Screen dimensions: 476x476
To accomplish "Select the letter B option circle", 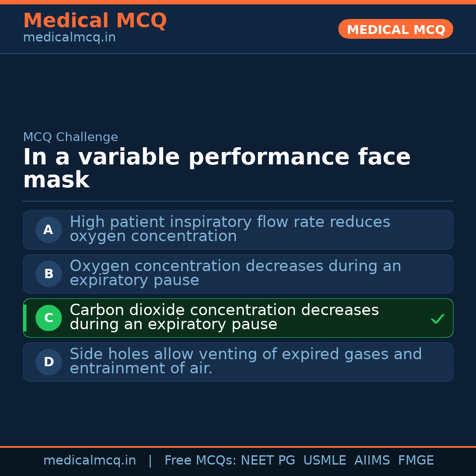I will [48, 274].
